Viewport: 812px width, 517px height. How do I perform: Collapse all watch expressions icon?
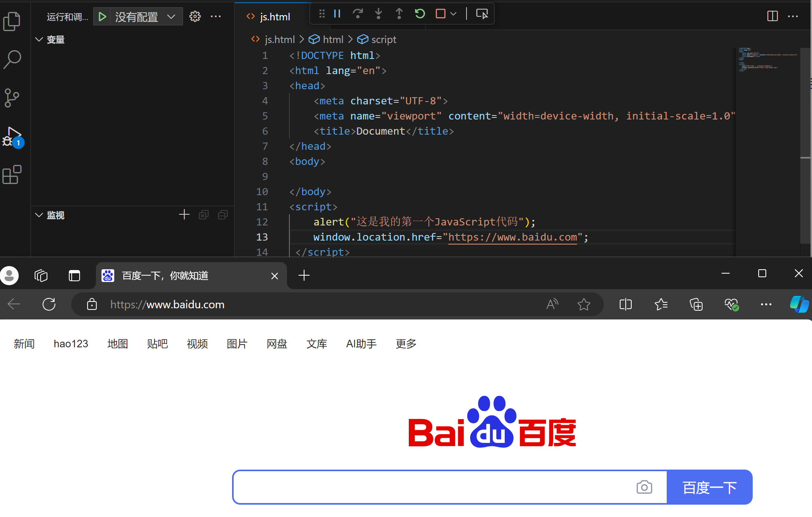(x=223, y=215)
